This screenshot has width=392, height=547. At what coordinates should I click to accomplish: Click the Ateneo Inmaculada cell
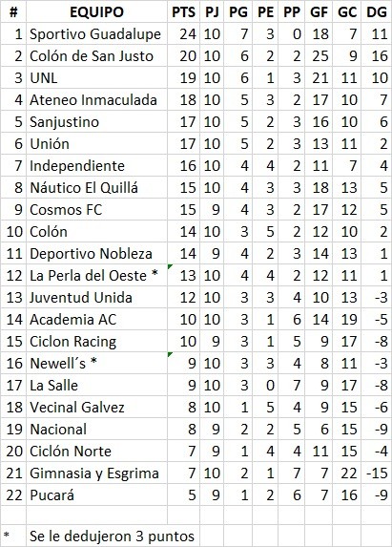[96, 100]
